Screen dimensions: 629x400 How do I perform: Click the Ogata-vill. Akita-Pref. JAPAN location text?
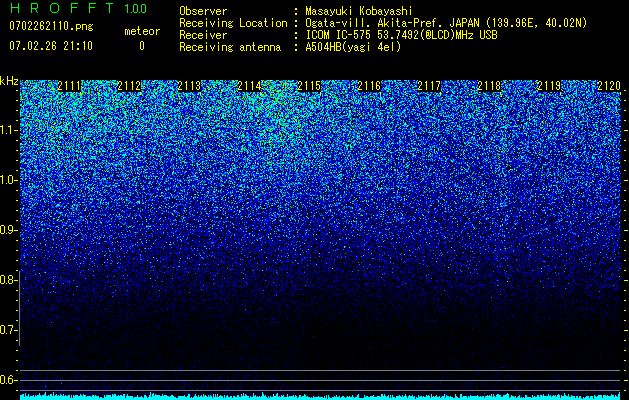click(x=446, y=23)
